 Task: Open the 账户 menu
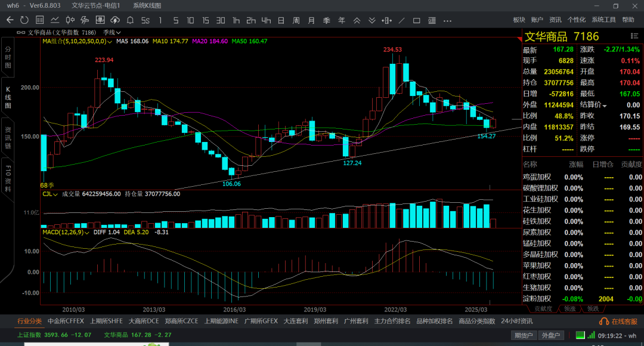pyautogui.click(x=537, y=20)
